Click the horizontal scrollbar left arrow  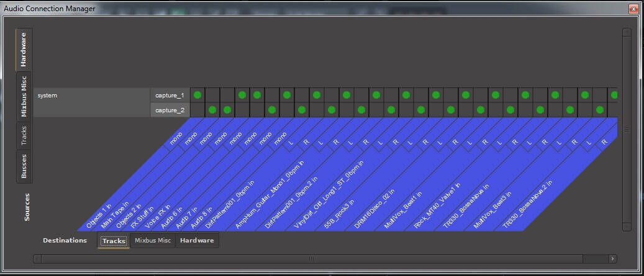pyautogui.click(x=37, y=259)
